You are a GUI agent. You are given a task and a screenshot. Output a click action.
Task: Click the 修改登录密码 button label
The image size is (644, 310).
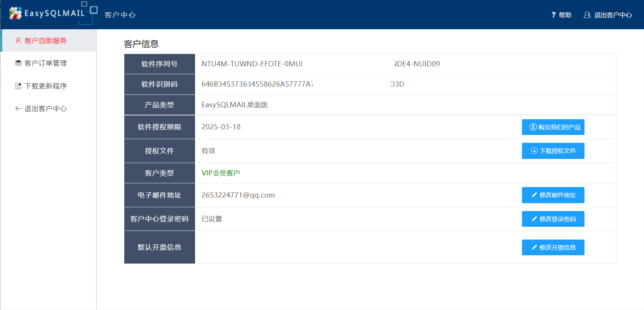(x=558, y=219)
